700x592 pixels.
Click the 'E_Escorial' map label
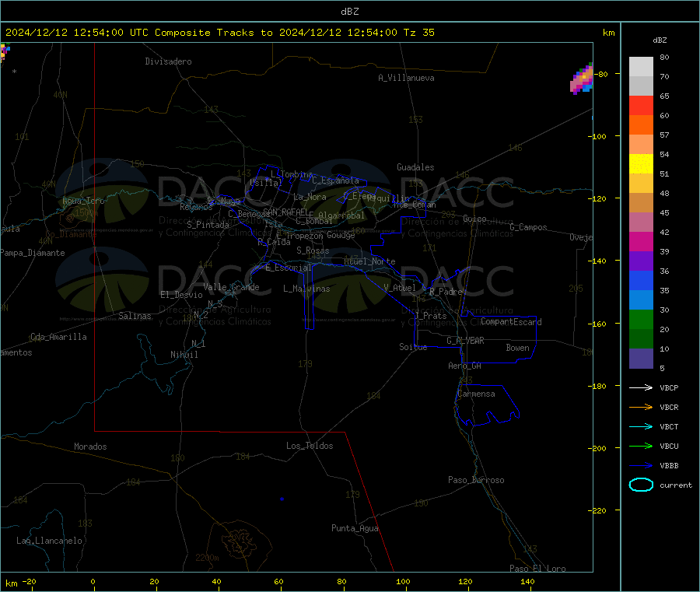pyautogui.click(x=289, y=268)
